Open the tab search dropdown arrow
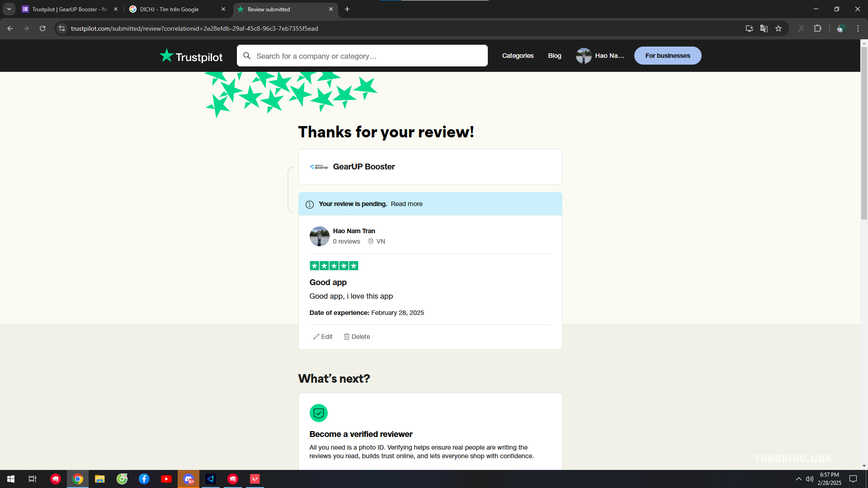The height and width of the screenshot is (488, 868). 9,9
